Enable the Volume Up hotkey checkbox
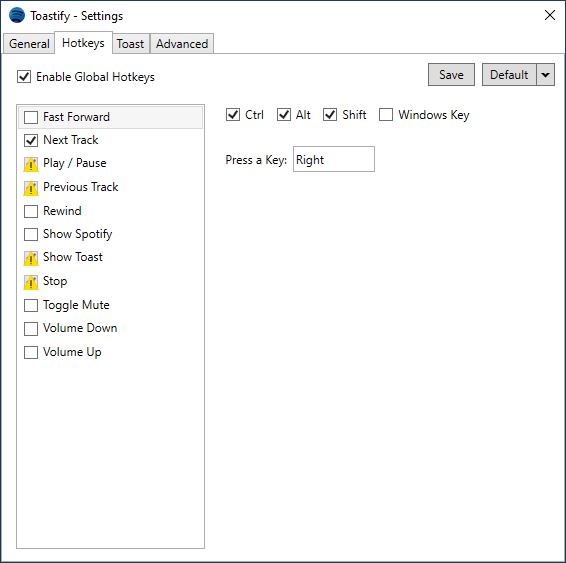Screen dimensions: 566x563 31,352
